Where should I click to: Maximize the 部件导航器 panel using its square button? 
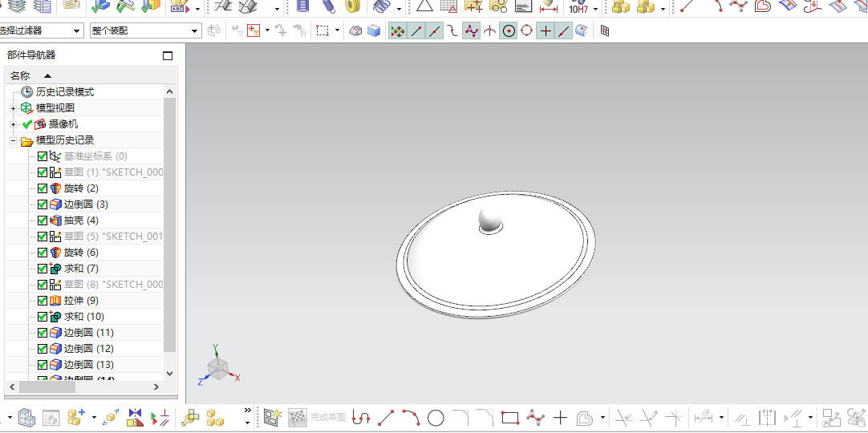click(168, 55)
